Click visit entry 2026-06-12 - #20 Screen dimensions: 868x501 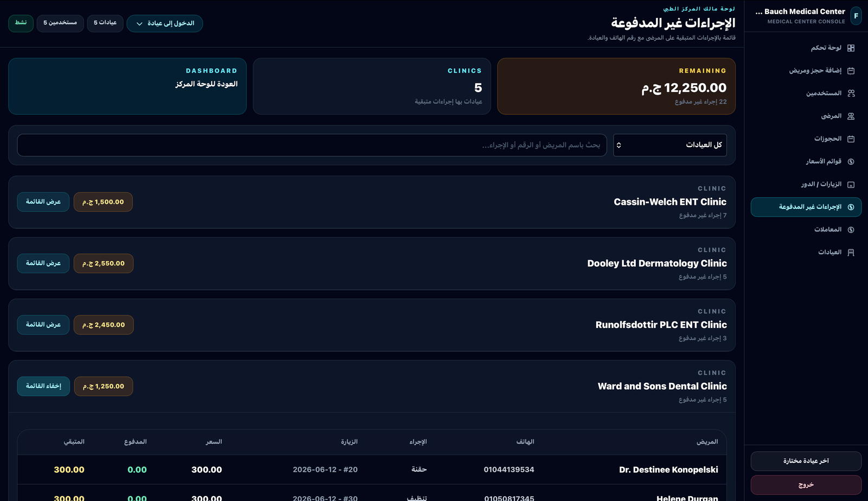coord(325,470)
